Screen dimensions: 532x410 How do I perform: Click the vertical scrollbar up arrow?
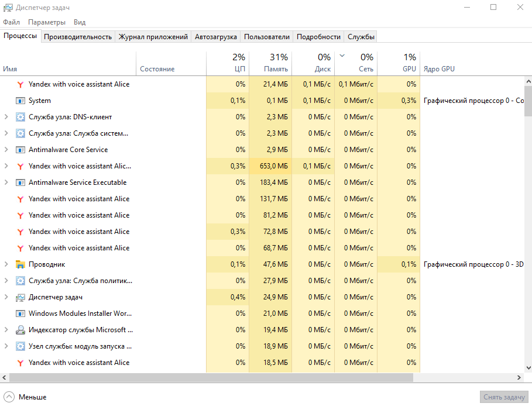click(x=528, y=81)
